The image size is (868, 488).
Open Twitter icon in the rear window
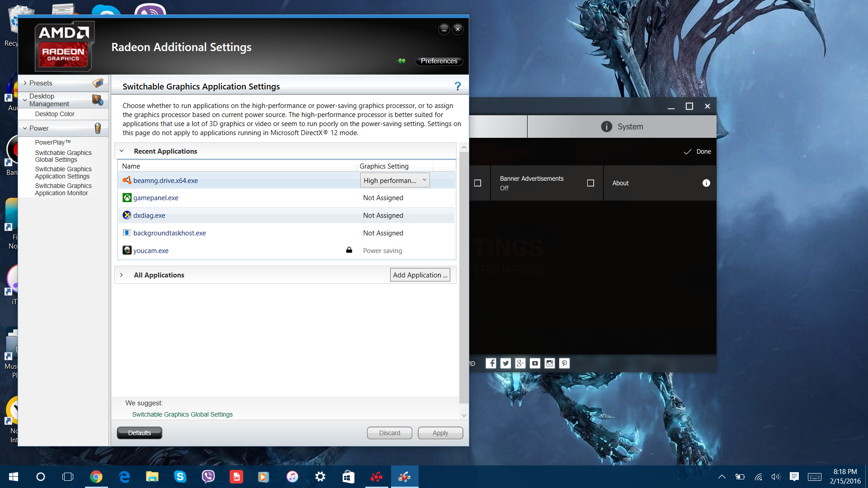click(506, 363)
